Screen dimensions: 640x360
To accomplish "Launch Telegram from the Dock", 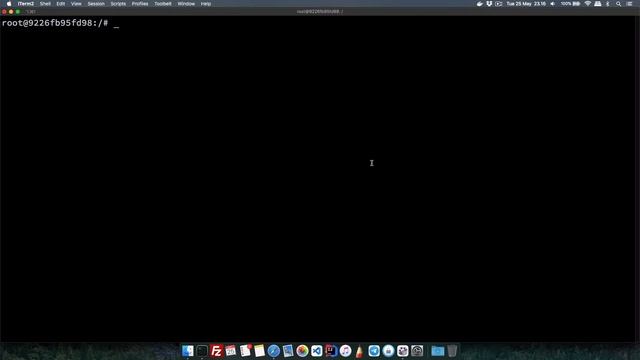I will (374, 351).
